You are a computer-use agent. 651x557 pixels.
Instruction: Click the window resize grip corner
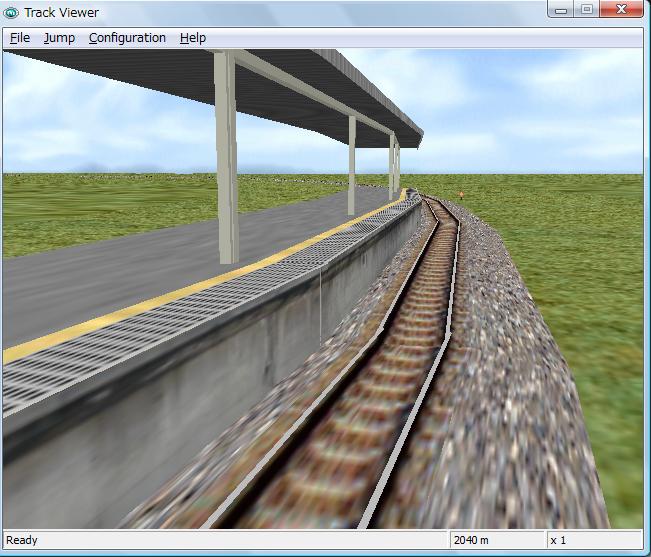point(641,547)
